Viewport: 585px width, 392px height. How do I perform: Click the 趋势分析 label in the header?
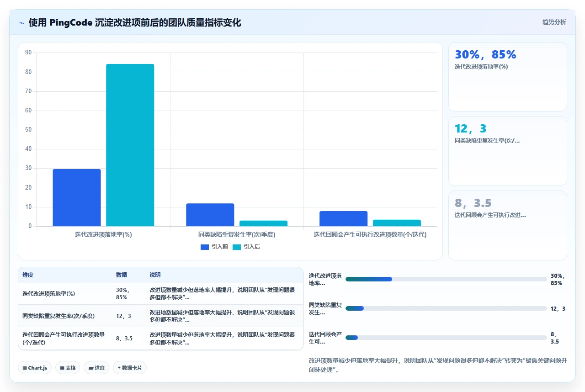(x=554, y=22)
